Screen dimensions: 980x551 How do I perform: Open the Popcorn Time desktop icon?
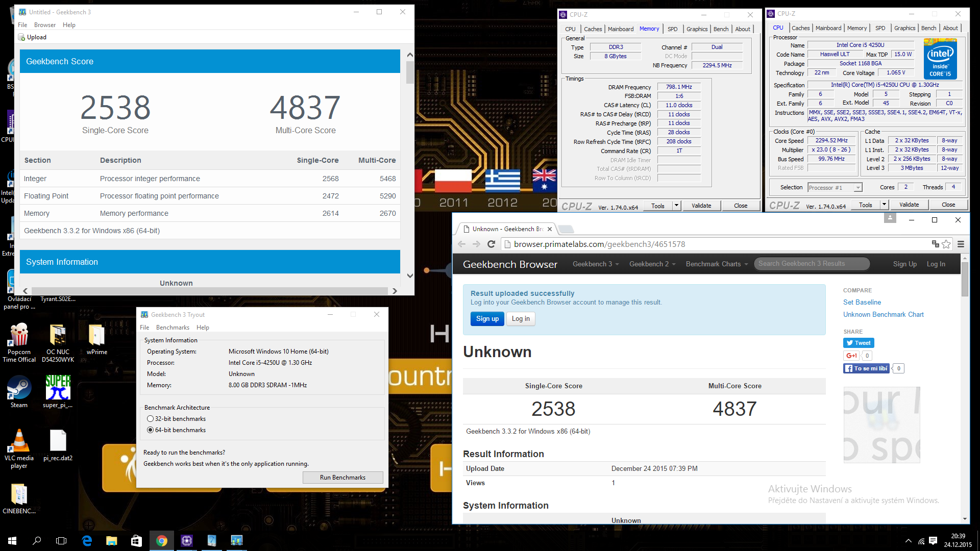[x=19, y=342]
